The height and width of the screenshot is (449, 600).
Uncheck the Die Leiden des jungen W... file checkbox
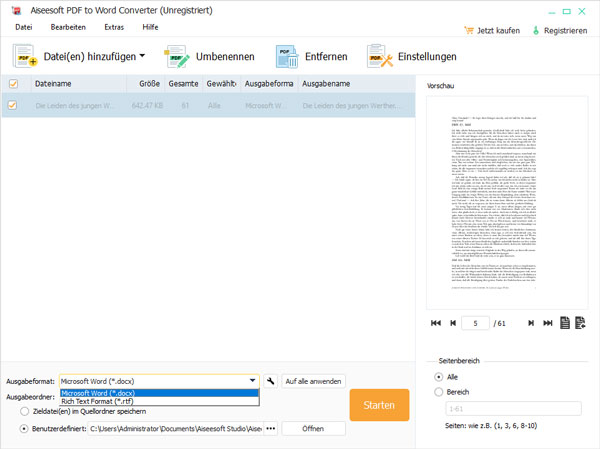point(12,105)
